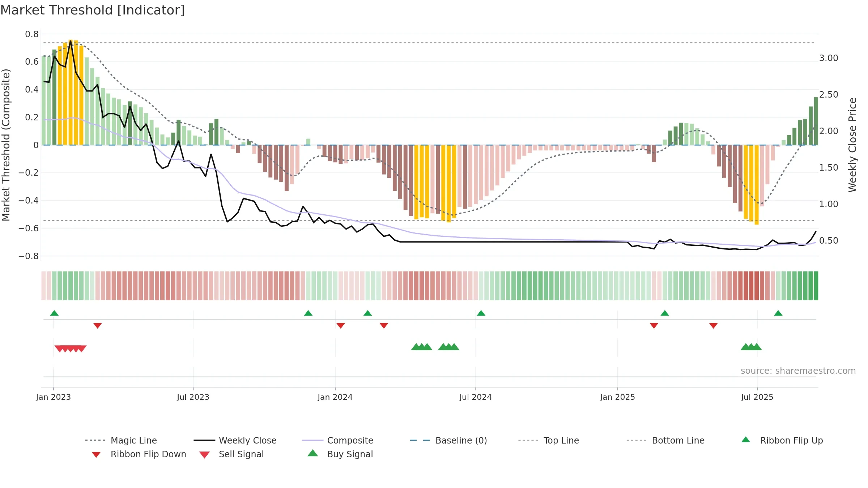The height and width of the screenshot is (488, 868).
Task: Toggle the Sell Signal legend entry
Action: (x=231, y=454)
